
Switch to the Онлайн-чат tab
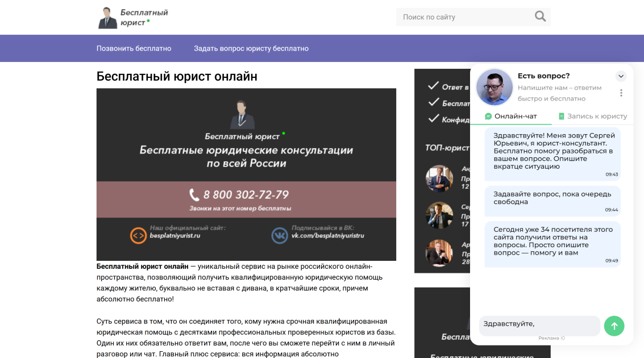pos(510,116)
